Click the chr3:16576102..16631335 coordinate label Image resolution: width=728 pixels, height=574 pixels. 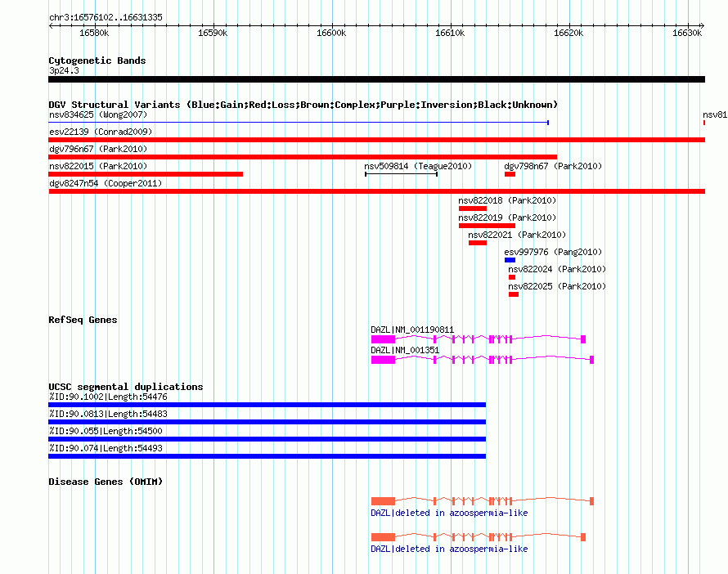[x=106, y=17]
